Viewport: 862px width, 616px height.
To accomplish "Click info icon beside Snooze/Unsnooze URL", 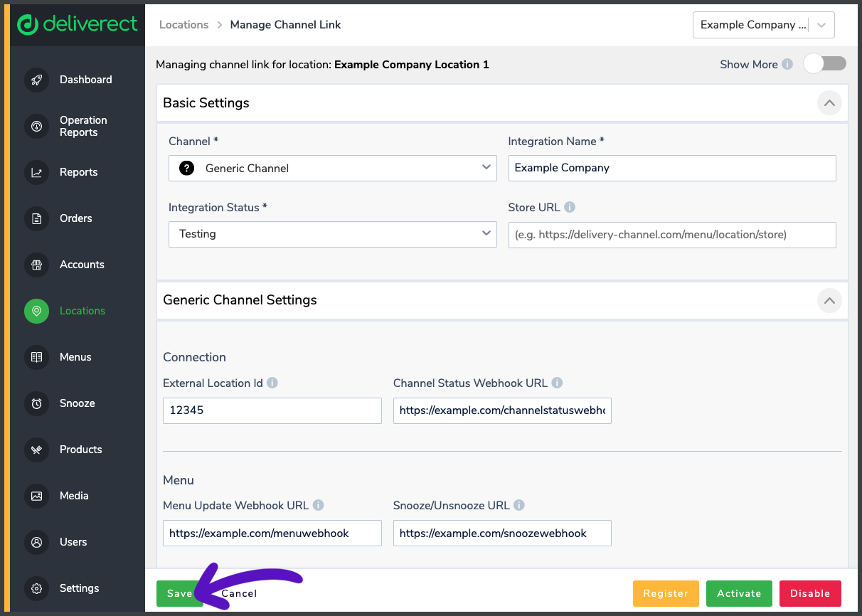I will click(x=519, y=505).
